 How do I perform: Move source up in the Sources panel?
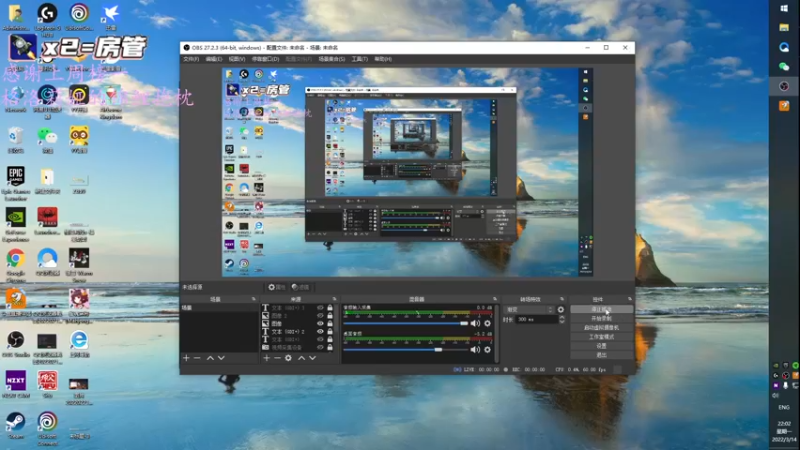[x=302, y=358]
